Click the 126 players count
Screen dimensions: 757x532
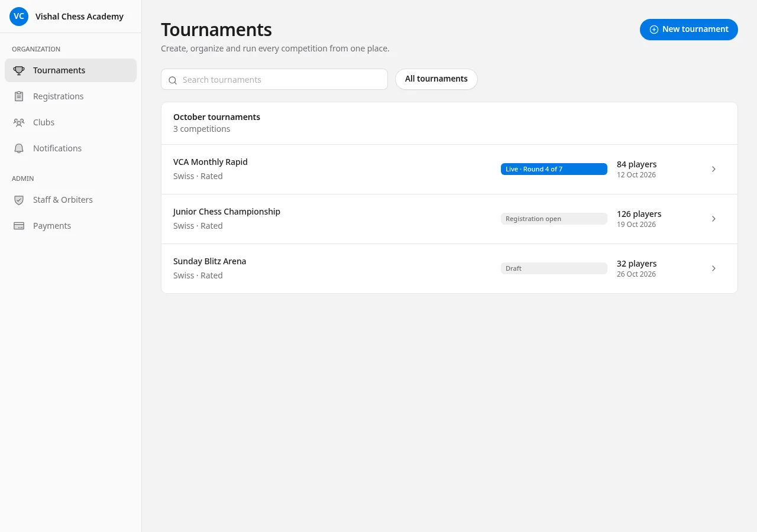(x=639, y=214)
